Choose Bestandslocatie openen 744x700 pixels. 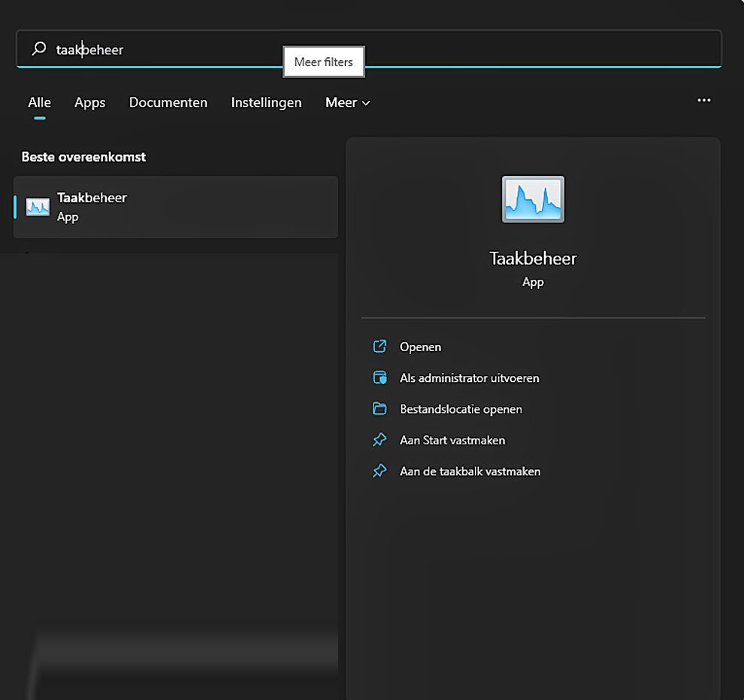pyautogui.click(x=461, y=409)
